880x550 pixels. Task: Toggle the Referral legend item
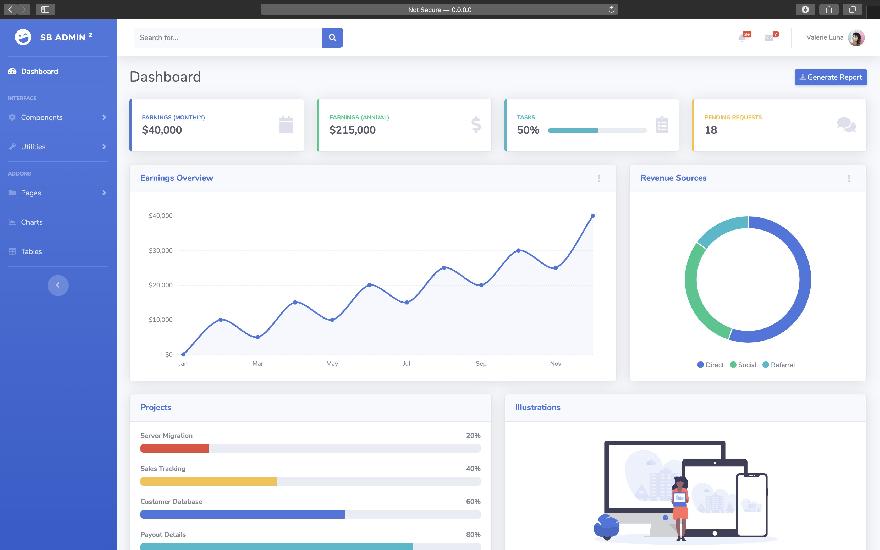tap(778, 365)
